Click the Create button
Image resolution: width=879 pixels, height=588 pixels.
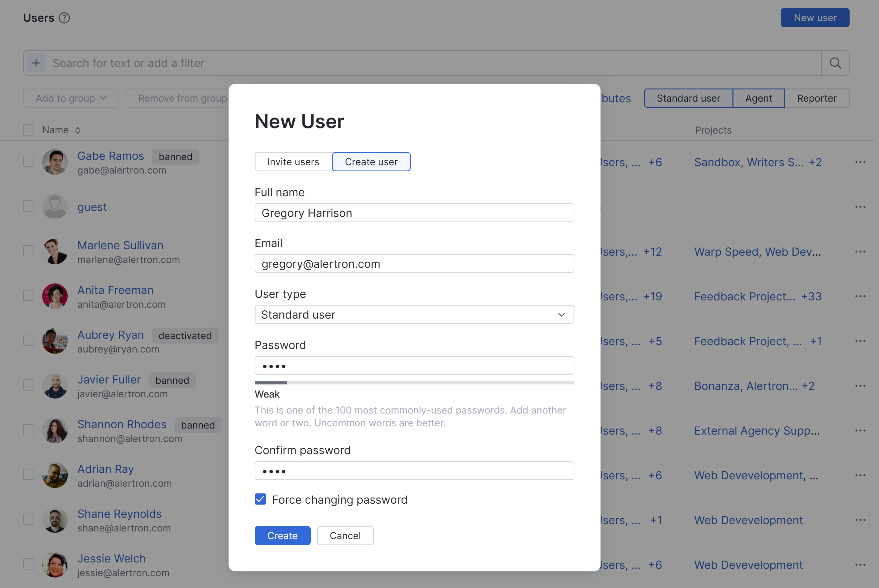[x=282, y=536]
